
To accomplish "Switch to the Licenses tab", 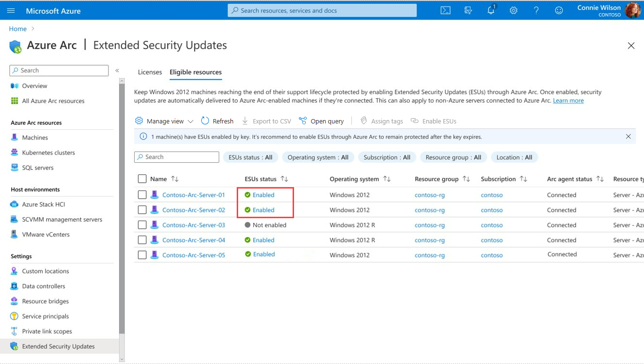I will (150, 72).
